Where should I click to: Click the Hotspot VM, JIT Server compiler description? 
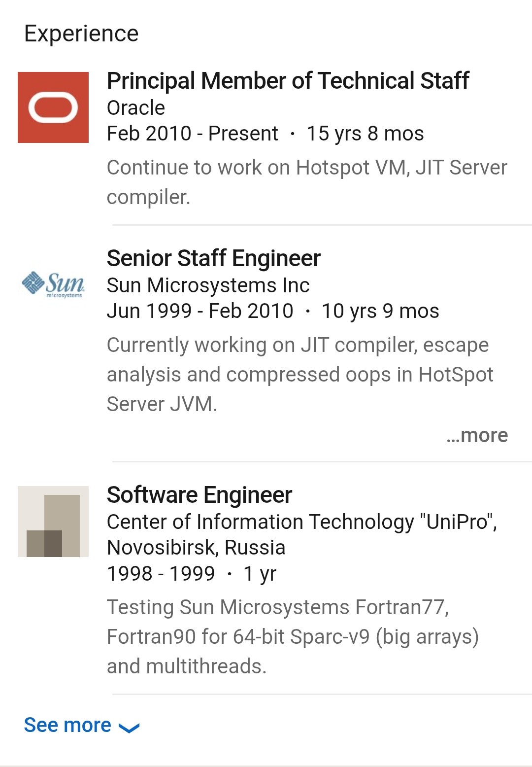(306, 182)
